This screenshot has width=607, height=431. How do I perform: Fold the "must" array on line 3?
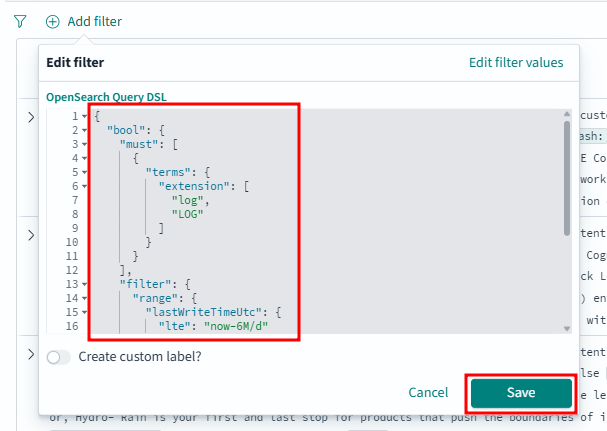pos(84,144)
